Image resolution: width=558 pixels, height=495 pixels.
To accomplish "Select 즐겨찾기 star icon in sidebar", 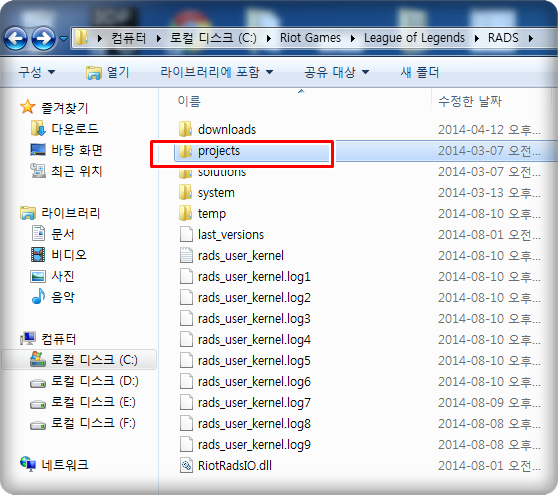I will click(27, 107).
